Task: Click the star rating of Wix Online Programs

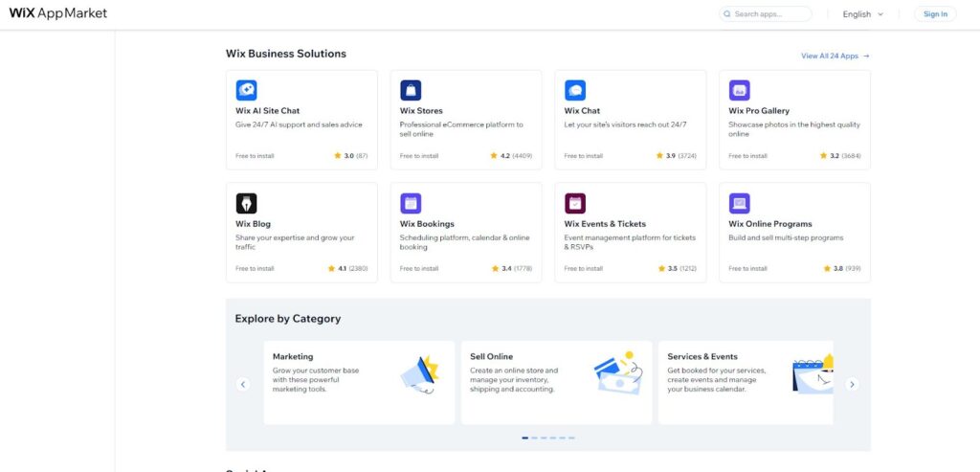Action: click(x=842, y=268)
